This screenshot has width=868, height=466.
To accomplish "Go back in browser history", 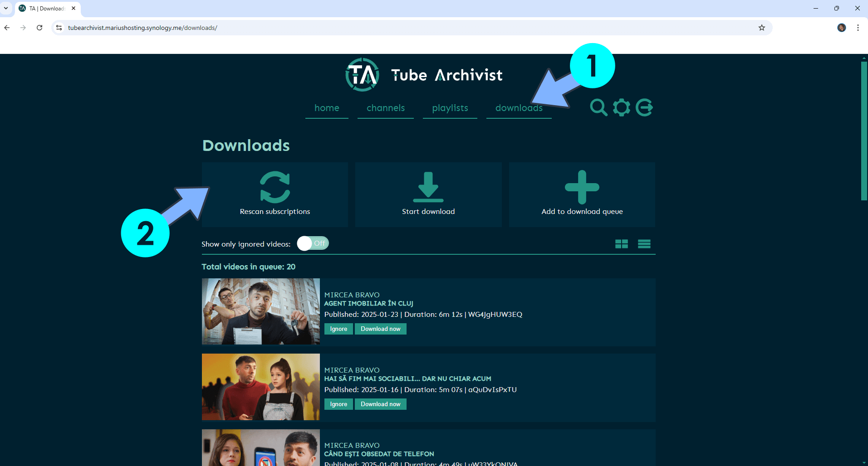I will [x=7, y=28].
